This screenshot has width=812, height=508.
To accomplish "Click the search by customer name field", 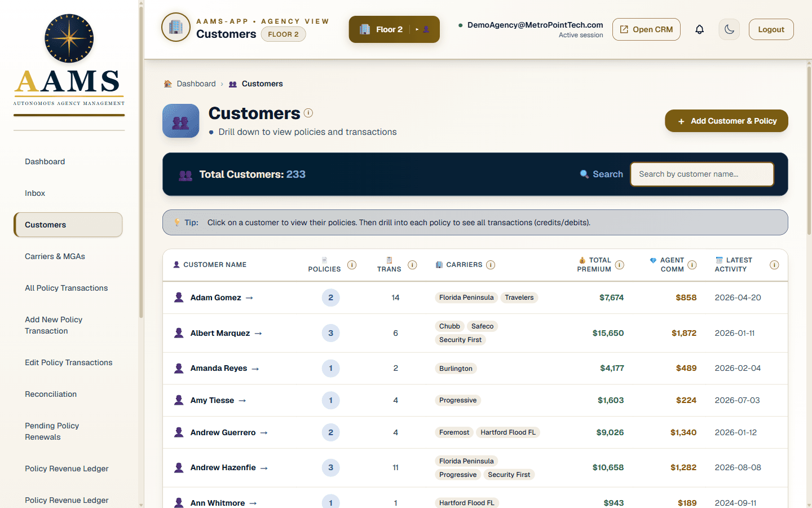I will tap(702, 174).
